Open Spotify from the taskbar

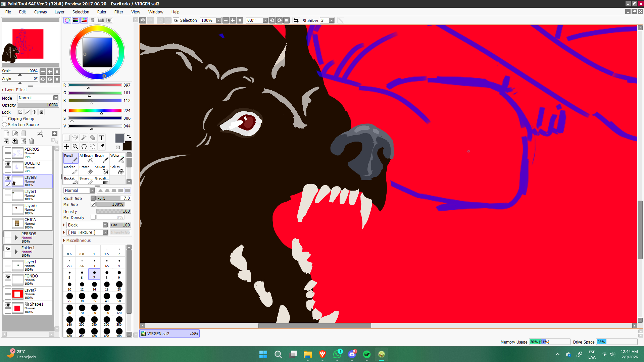coord(366,354)
